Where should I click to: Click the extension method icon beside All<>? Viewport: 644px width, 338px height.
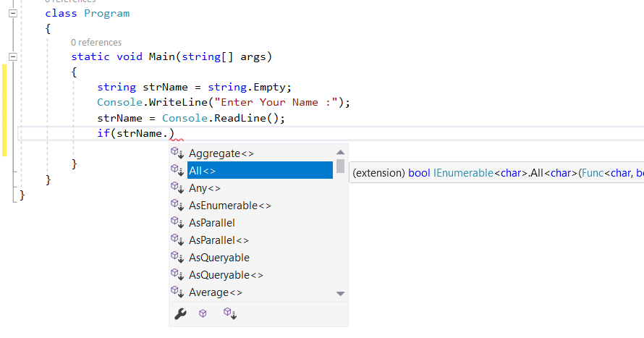(177, 170)
